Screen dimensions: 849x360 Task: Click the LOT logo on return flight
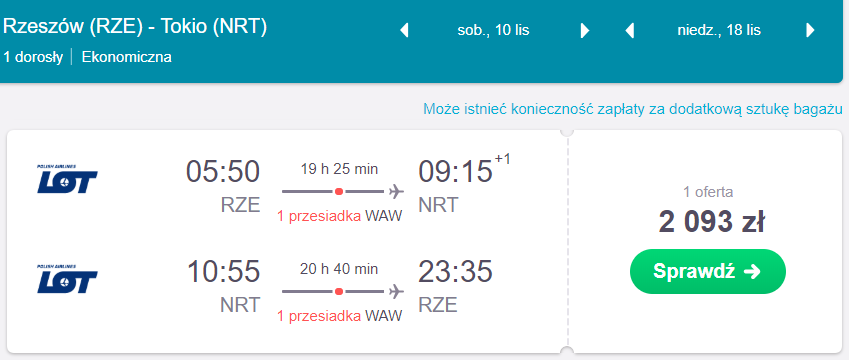tap(67, 279)
